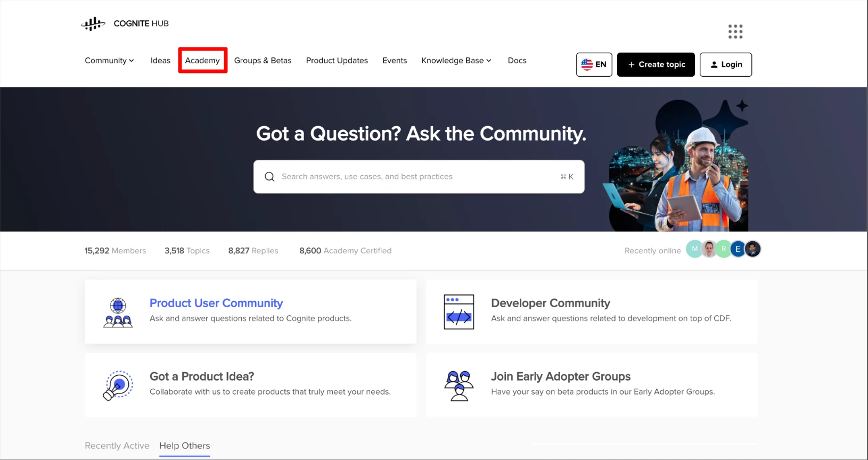Open the Docs link in navigation
This screenshot has height=460, width=868.
pos(517,61)
